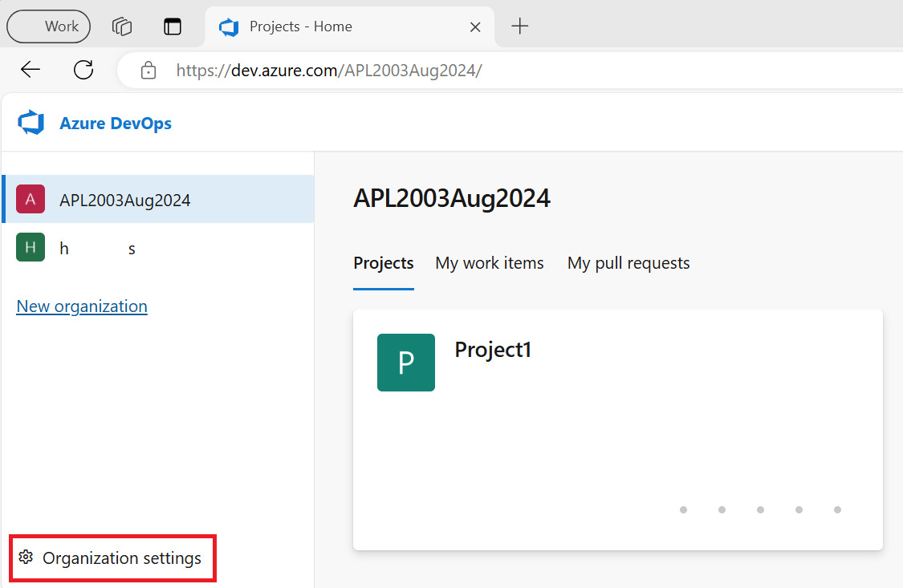
Task: Click the page reload icon
Action: (83, 70)
